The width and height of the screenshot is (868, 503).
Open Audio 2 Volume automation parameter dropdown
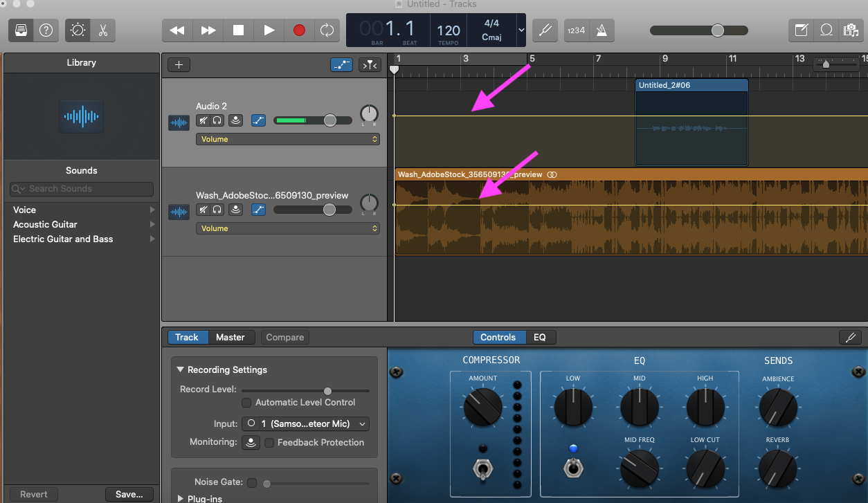pyautogui.click(x=288, y=139)
